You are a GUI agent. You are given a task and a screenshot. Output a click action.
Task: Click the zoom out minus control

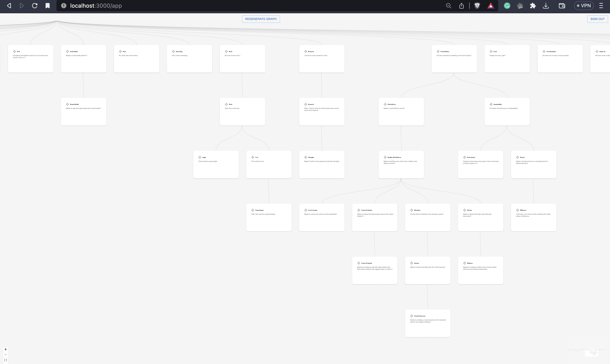(5, 355)
